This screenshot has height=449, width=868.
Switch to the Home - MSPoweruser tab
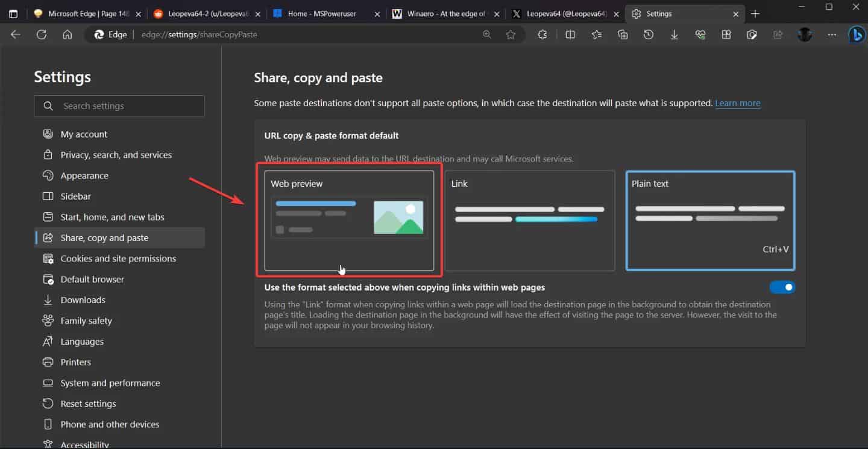click(319, 13)
